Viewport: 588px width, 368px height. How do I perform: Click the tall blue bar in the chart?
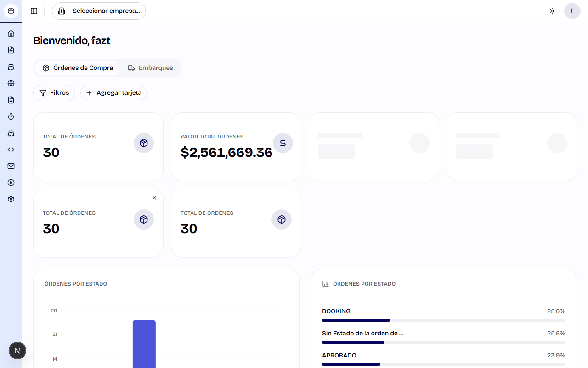[x=144, y=344]
